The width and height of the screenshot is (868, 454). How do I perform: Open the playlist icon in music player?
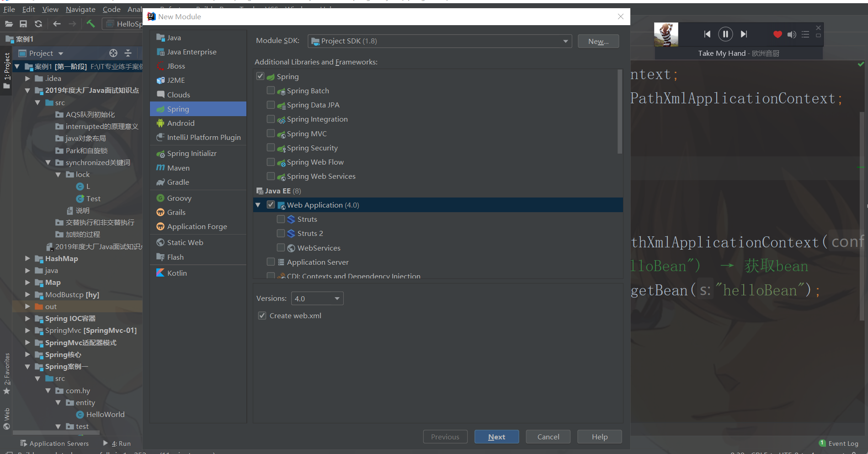click(805, 34)
